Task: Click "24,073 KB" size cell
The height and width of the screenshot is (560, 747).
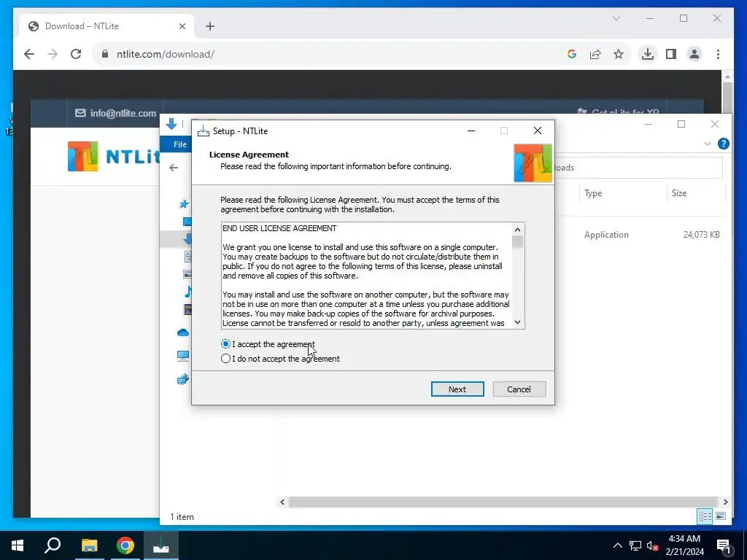Action: (x=701, y=235)
